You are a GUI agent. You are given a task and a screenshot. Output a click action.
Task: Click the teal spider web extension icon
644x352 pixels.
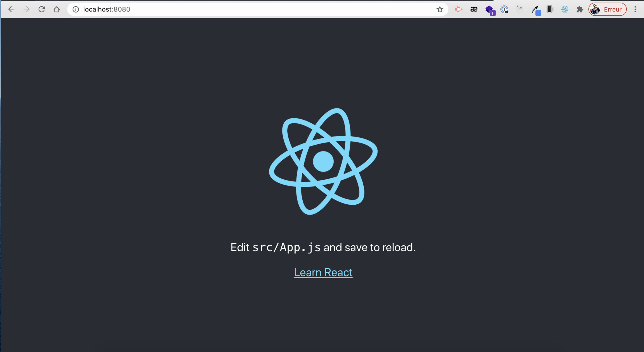[x=565, y=9]
